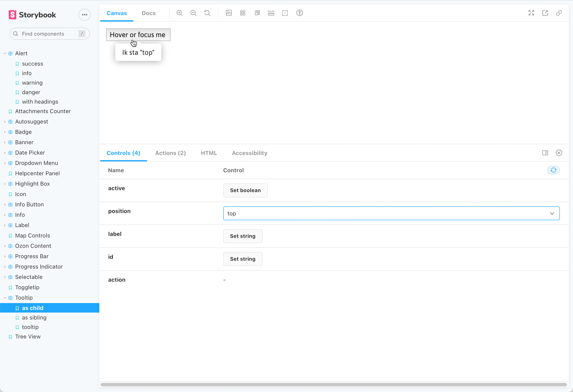The height and width of the screenshot is (392, 573).
Task: Enable the measure tool
Action: click(x=271, y=13)
